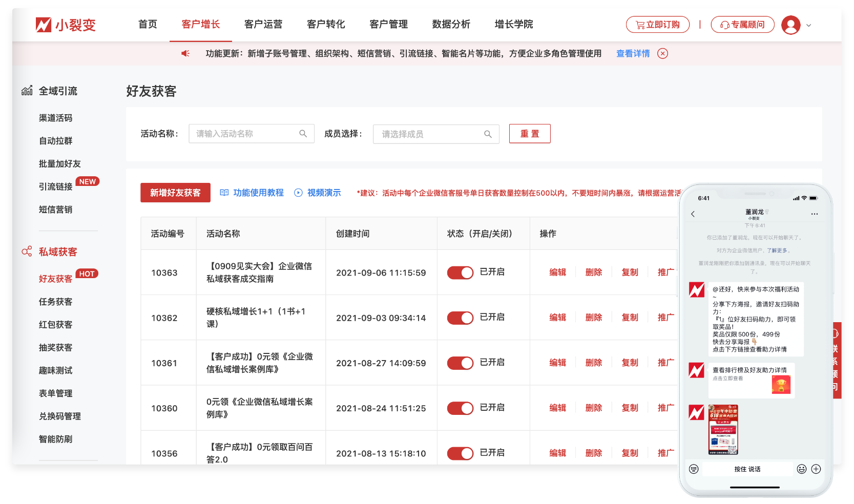Tap the phone back arrow
Screen dimensions: 854x504
[693, 214]
